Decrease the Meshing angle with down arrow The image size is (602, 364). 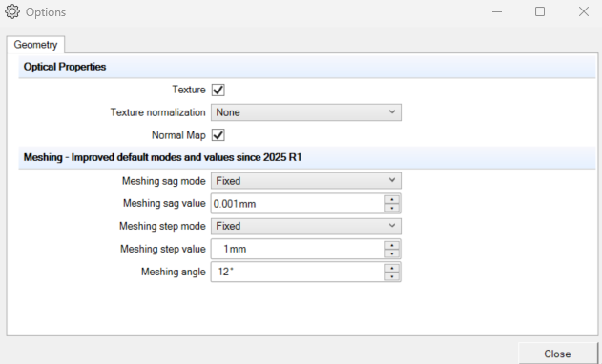tap(392, 276)
